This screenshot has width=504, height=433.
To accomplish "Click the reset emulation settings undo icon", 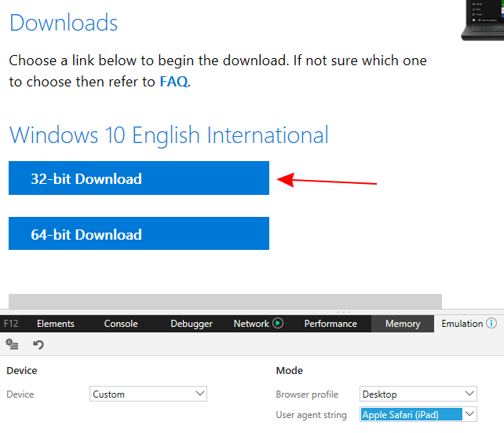I will point(38,344).
